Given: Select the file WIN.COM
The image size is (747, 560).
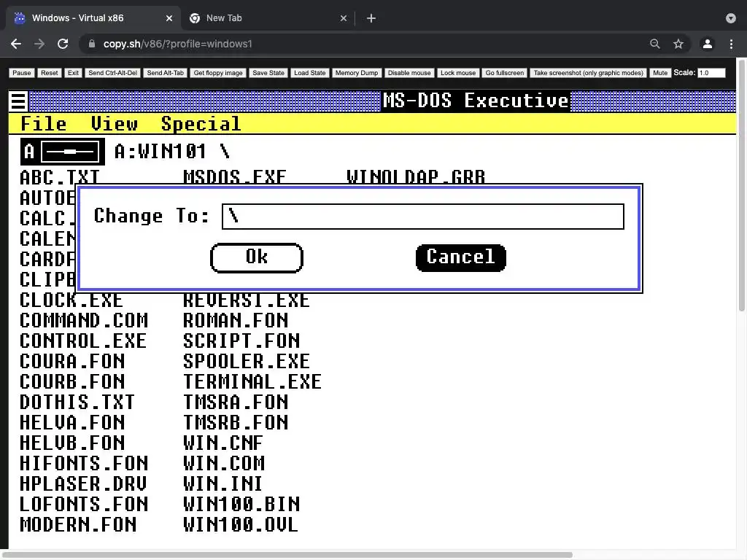Looking at the screenshot, I should pyautogui.click(x=224, y=463).
